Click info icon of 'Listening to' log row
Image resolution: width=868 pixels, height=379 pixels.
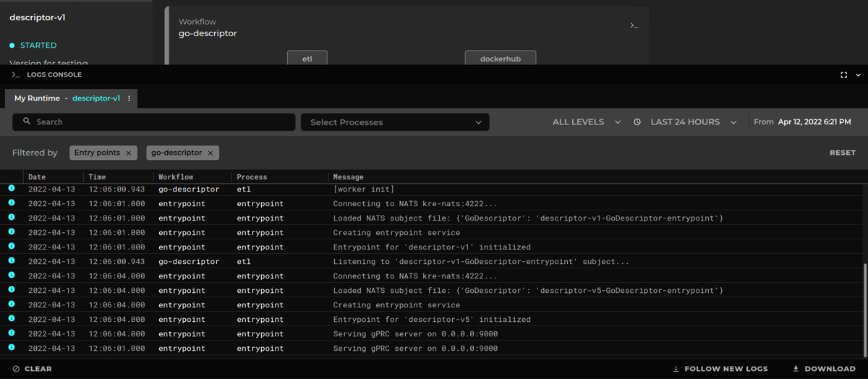coord(12,261)
